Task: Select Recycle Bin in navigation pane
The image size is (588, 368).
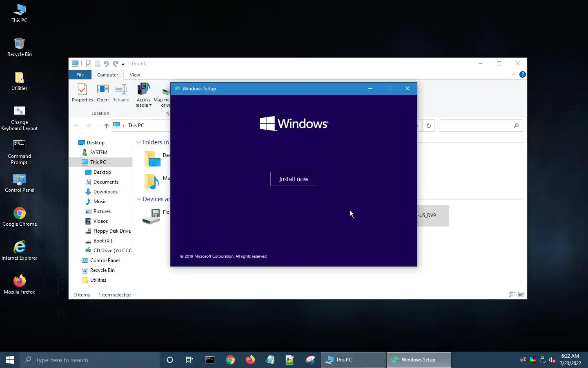Action: pyautogui.click(x=102, y=270)
